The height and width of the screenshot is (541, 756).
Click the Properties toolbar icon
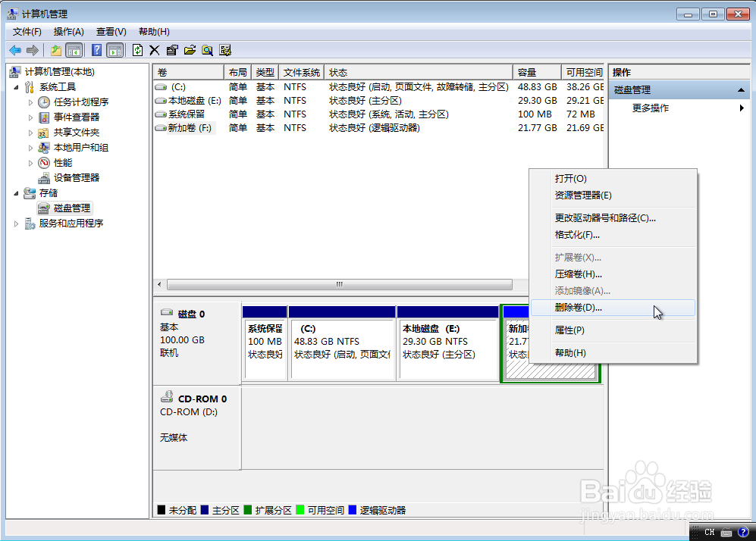coord(172,50)
